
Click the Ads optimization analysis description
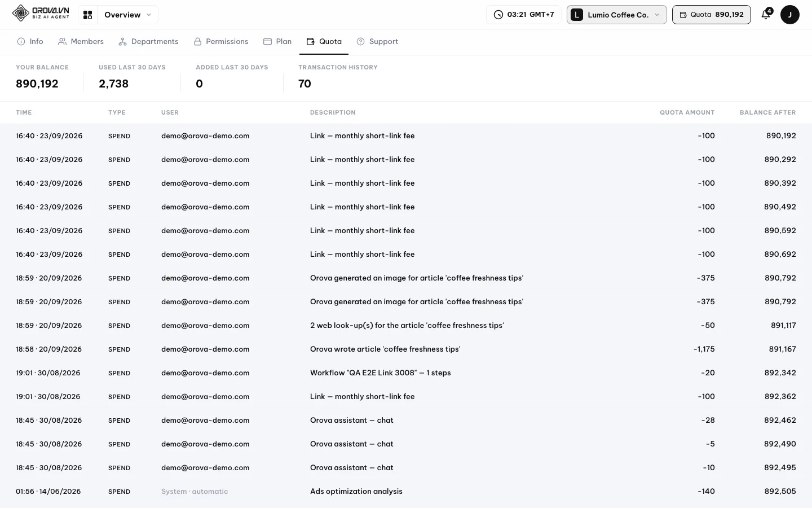point(356,492)
